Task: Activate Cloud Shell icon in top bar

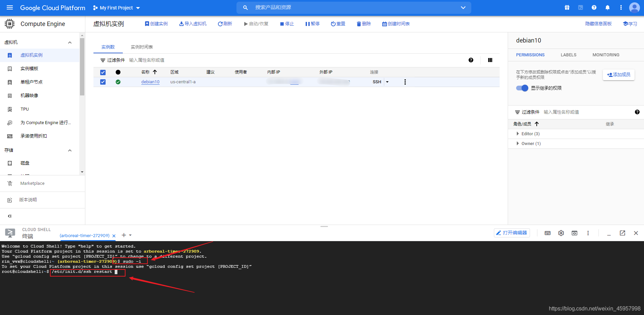Action: pos(581,7)
